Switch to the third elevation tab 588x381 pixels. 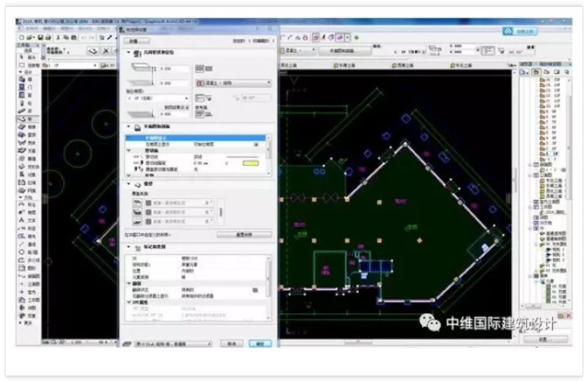402,65
